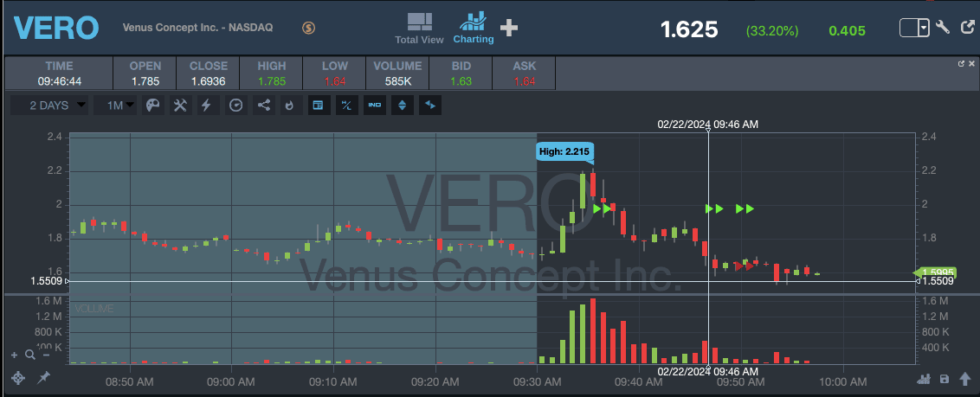
Task: Expand the 2 DAYS range dropdown
Action: [x=49, y=106]
